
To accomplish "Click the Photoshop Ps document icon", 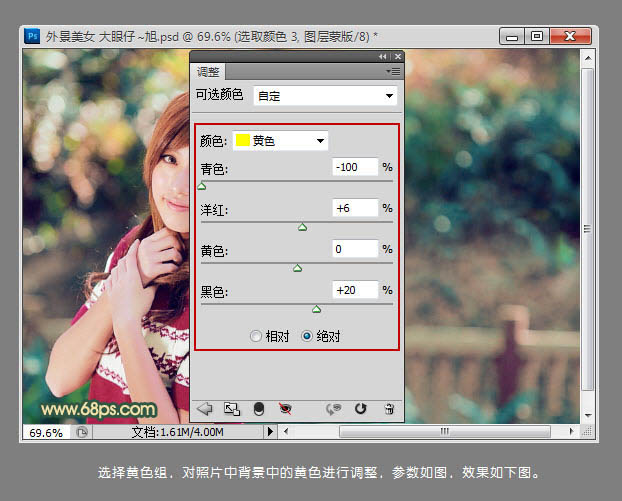I will [32, 35].
